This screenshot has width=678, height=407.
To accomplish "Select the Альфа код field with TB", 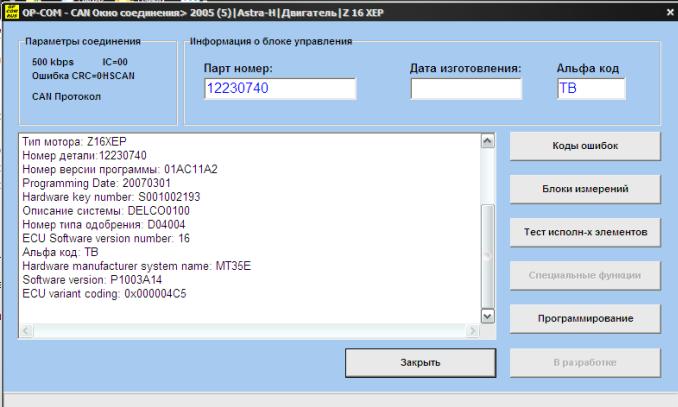I will (x=590, y=90).
